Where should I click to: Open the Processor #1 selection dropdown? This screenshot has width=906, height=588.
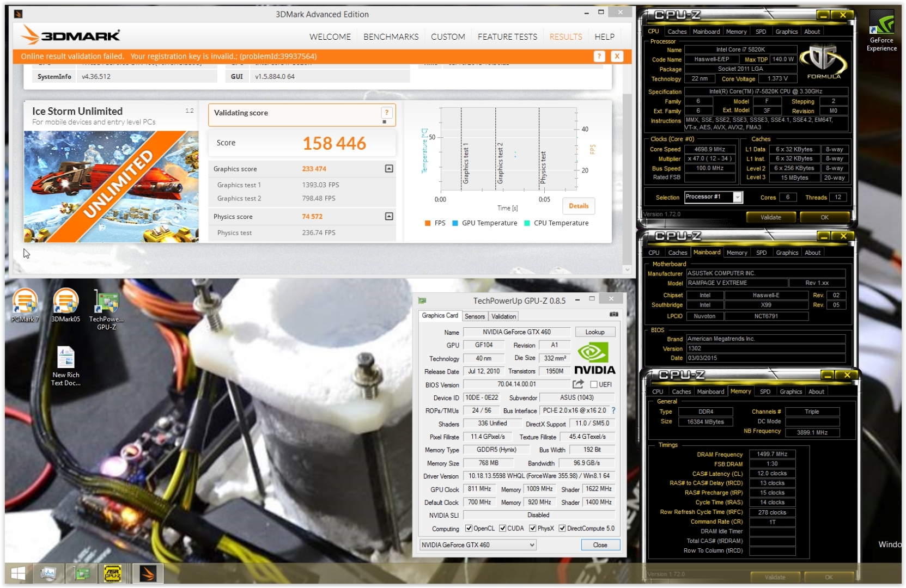coord(737,197)
